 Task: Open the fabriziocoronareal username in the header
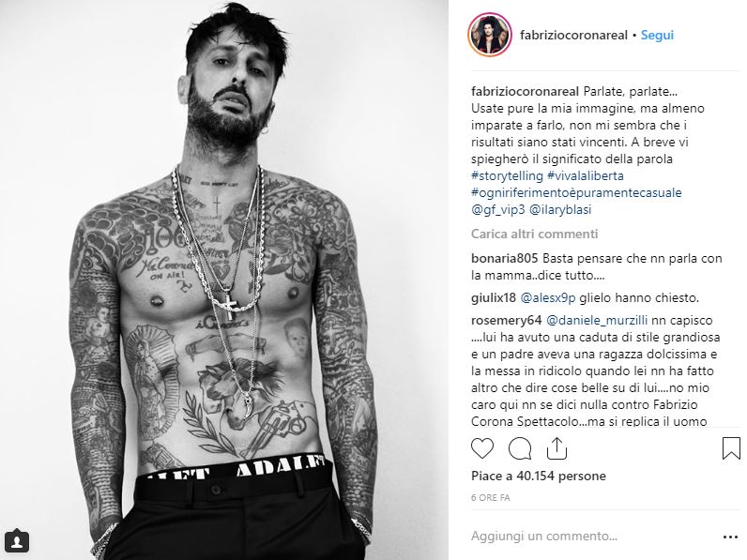[x=573, y=35]
